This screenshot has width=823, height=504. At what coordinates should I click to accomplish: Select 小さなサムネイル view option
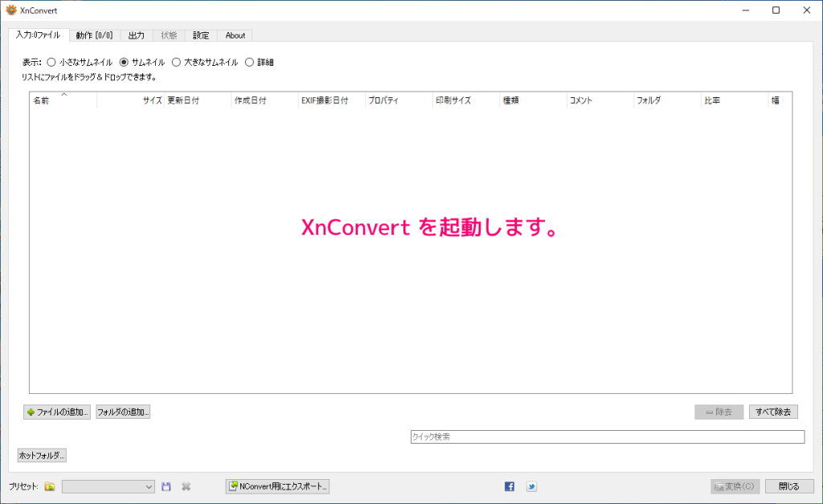tap(80, 62)
